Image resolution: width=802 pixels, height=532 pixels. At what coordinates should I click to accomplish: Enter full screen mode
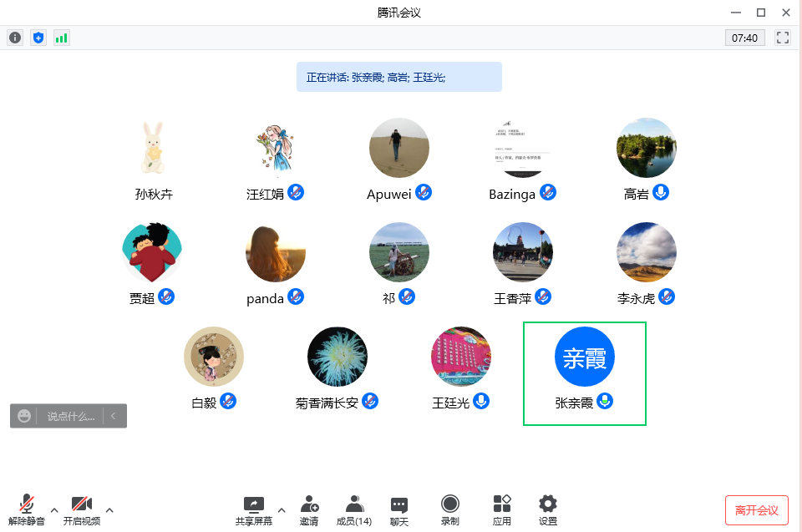783,38
